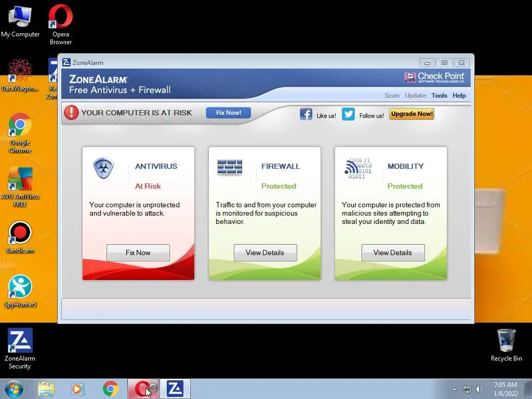Viewport: 532px width, 399px height.
Task: Click the Show desktop strip
Action: point(528,389)
